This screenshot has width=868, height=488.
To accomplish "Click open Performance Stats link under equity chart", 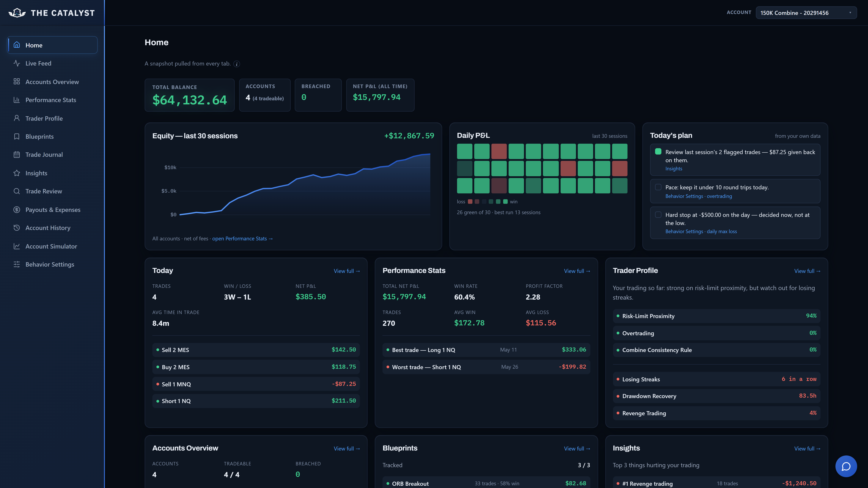I will [x=242, y=238].
